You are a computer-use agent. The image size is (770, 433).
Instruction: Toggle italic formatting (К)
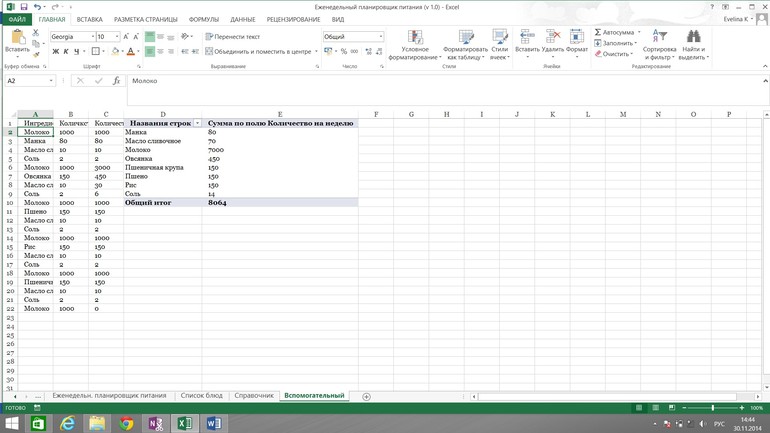[x=66, y=51]
